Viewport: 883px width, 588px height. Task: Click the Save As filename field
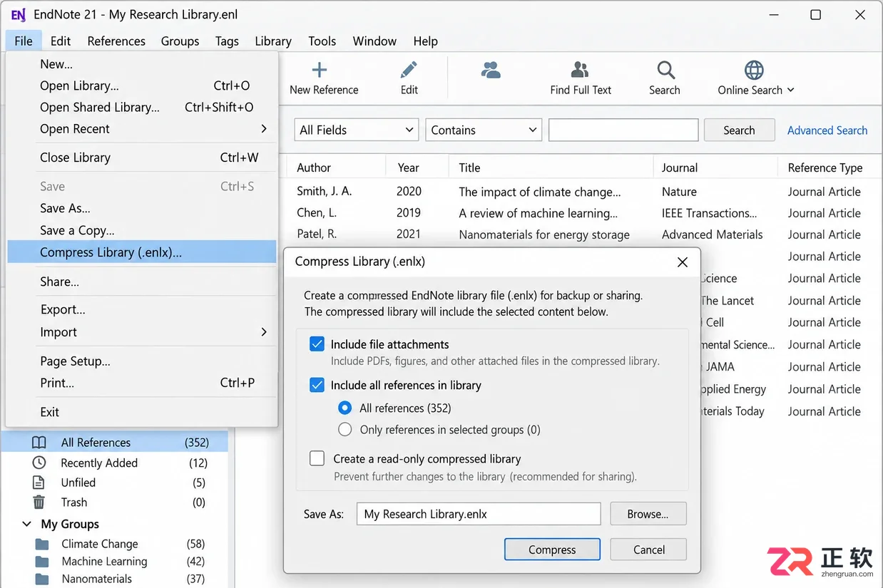(x=479, y=514)
